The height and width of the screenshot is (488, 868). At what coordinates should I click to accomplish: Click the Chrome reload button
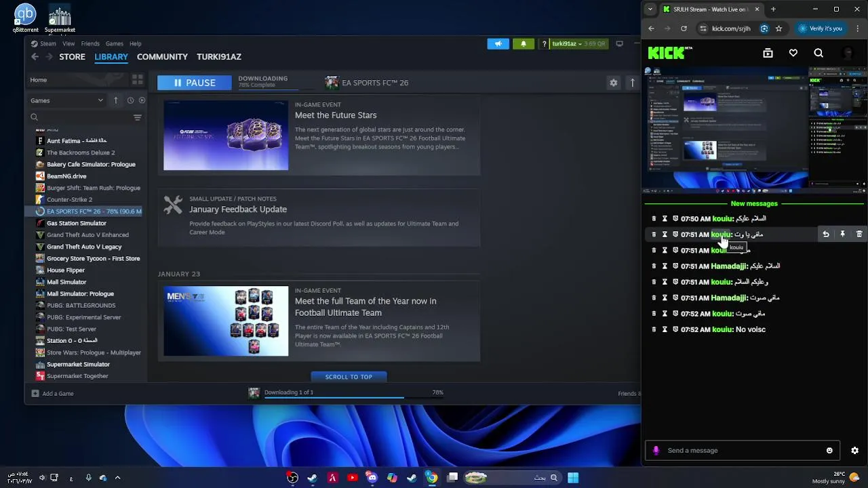point(684,28)
